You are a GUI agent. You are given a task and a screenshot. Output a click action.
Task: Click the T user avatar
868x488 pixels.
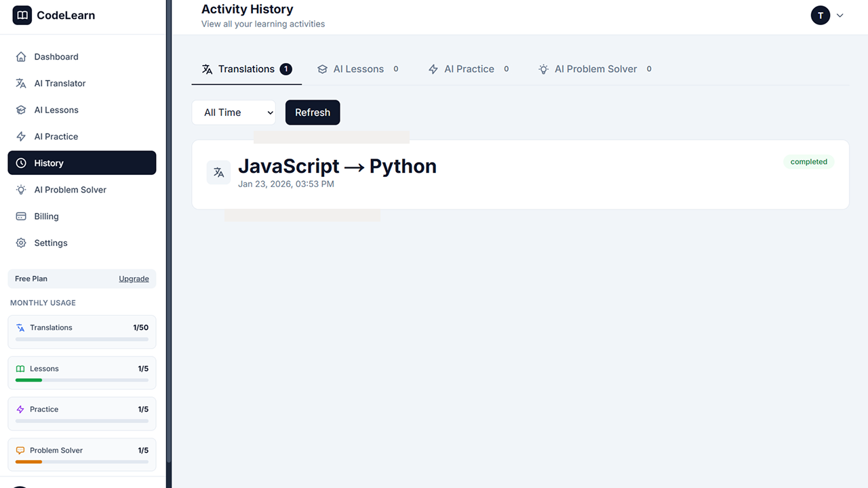pos(821,15)
